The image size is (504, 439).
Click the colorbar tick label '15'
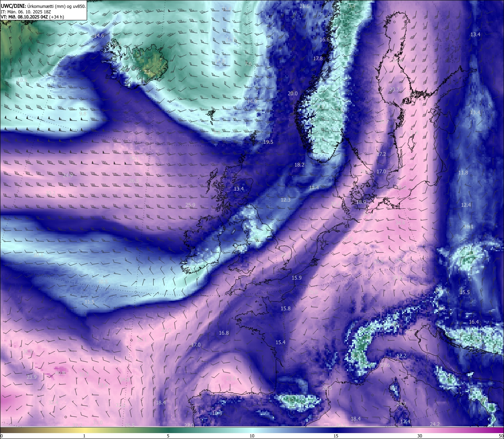pos(336,436)
